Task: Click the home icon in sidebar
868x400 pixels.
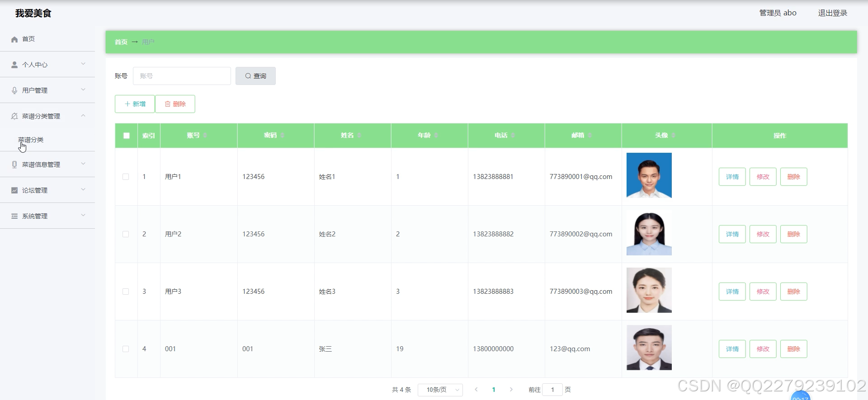Action: pyautogui.click(x=14, y=39)
